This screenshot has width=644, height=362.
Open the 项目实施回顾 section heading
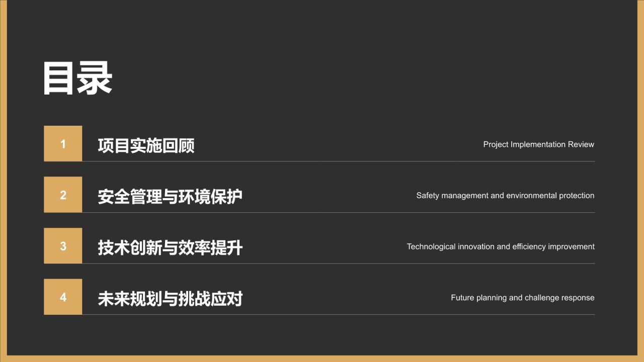tap(146, 145)
